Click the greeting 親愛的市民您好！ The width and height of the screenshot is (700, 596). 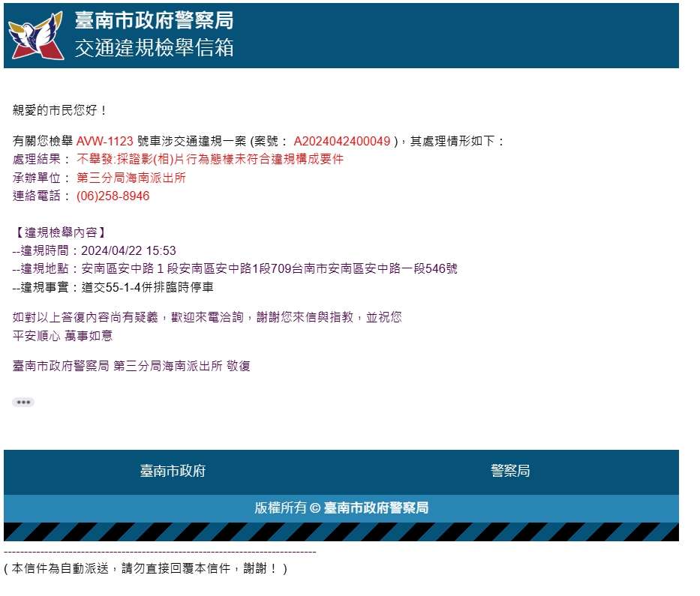(60, 110)
